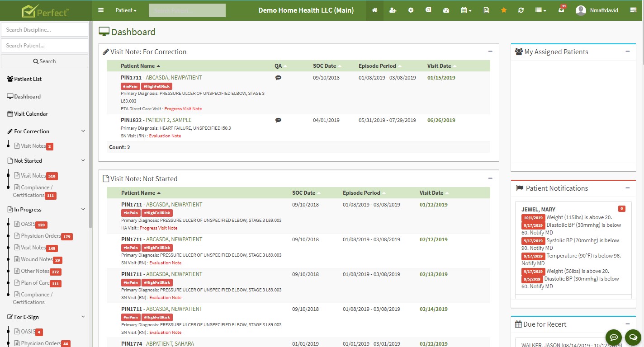Screen dimensions: 644x347
Task: Click visit date 06/26/2019
Action: pos(441,120)
